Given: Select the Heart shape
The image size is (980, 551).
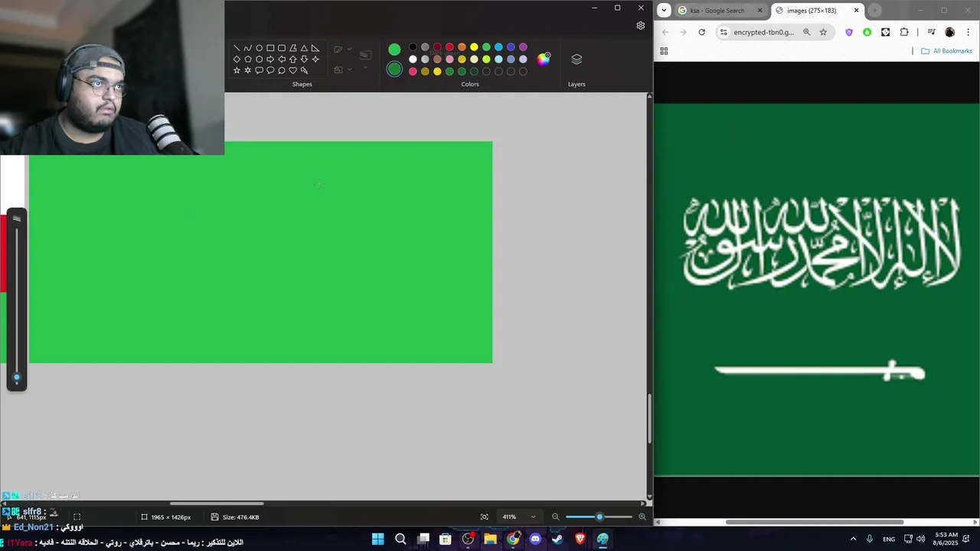Looking at the screenshot, I should 293,70.
